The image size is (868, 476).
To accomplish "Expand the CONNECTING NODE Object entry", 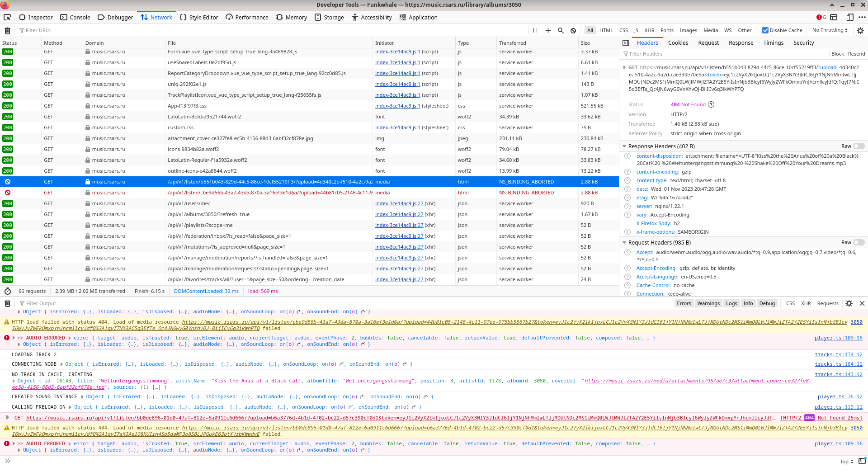I will click(61, 364).
